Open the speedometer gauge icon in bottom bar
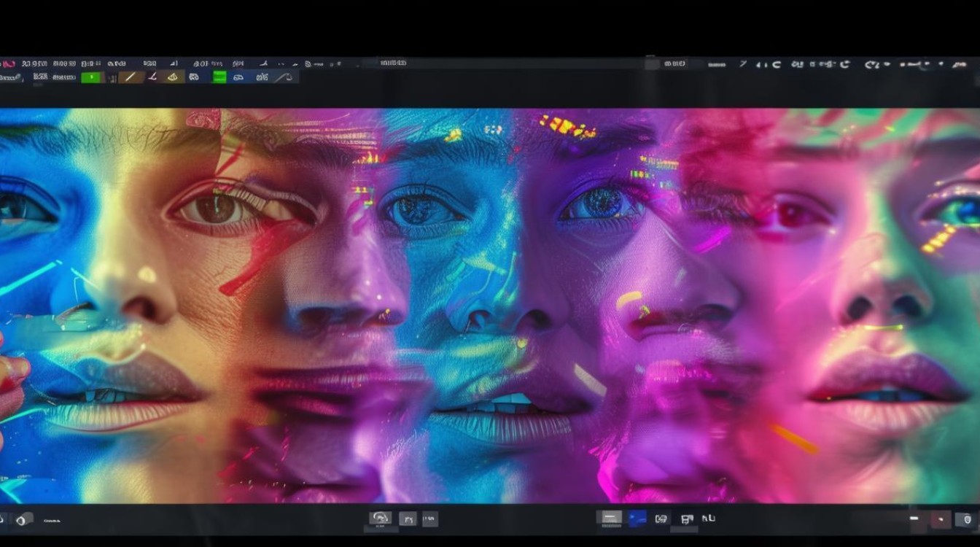The width and height of the screenshot is (980, 547). coord(380,518)
